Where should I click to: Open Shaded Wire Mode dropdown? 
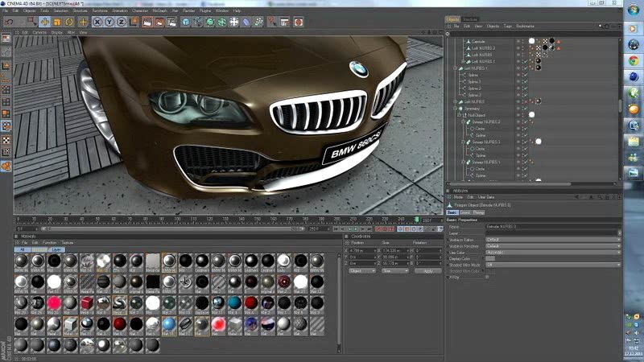click(x=553, y=265)
